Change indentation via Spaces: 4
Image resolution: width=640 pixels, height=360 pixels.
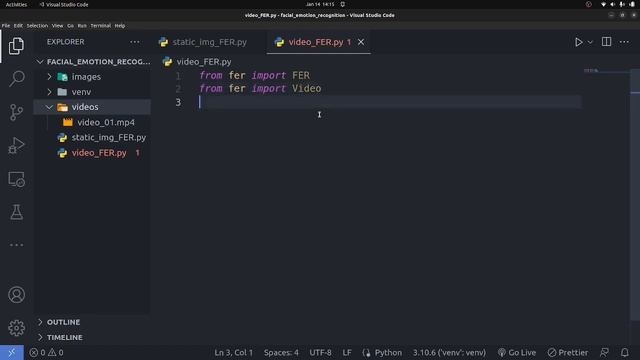(281, 352)
